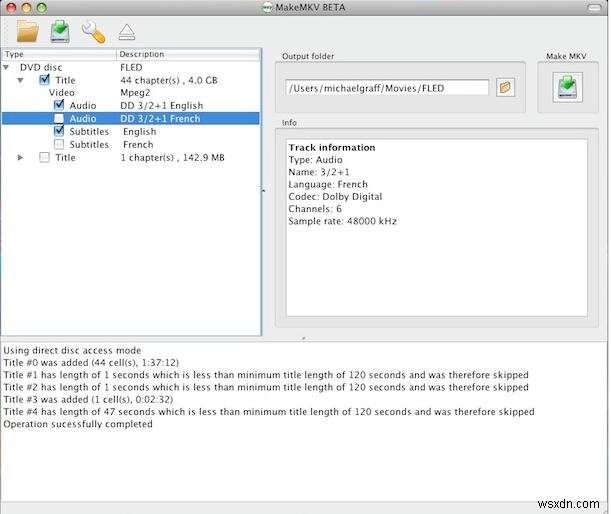Uncheck the English Audio track checkbox

click(x=59, y=105)
